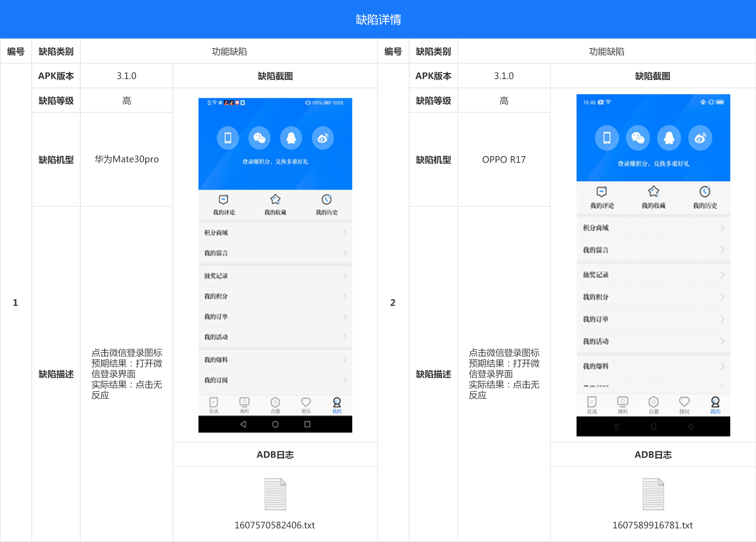Click 我的评论 icon in left screenshot

point(224,199)
